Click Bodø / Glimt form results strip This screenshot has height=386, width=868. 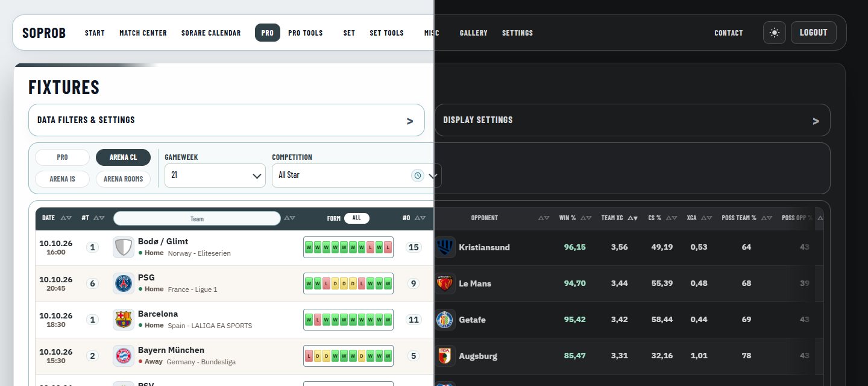(x=348, y=247)
